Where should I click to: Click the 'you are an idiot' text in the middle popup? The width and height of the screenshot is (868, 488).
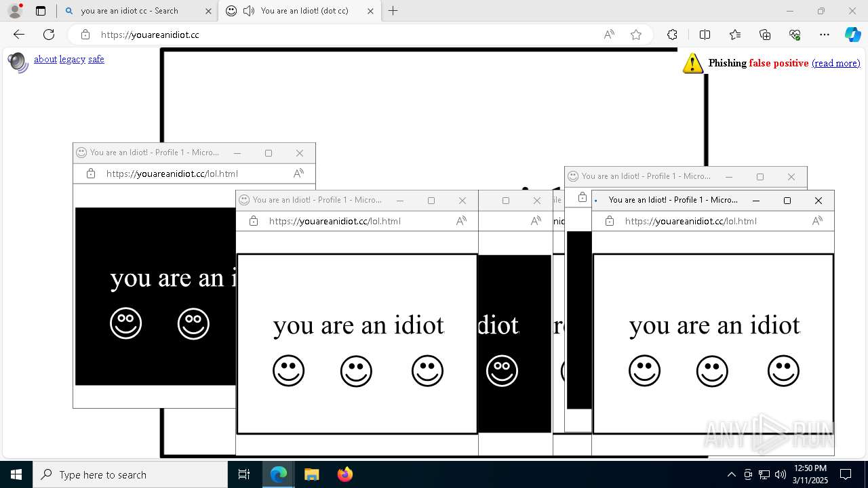click(358, 325)
